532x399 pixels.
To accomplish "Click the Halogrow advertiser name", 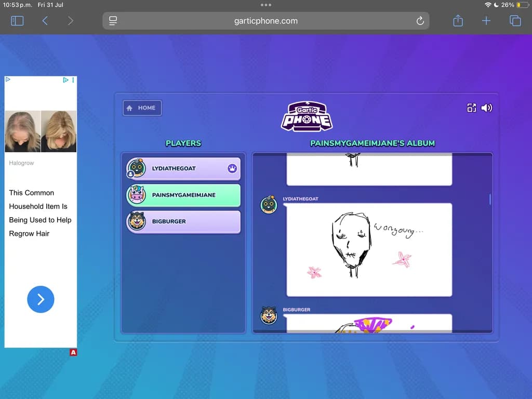I will click(21, 163).
